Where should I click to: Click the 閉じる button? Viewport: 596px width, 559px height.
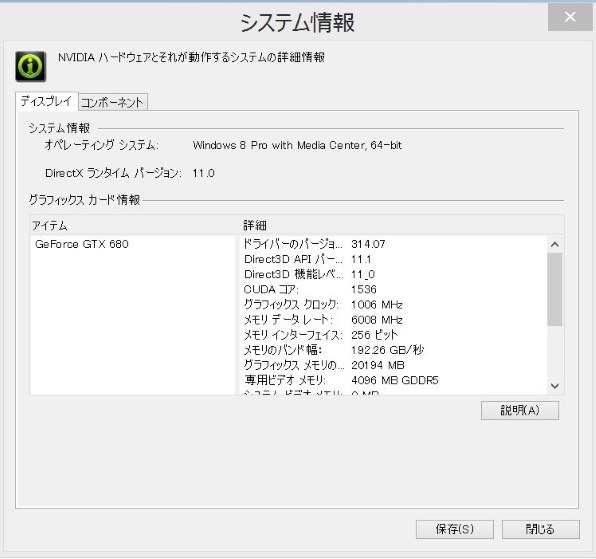click(541, 529)
